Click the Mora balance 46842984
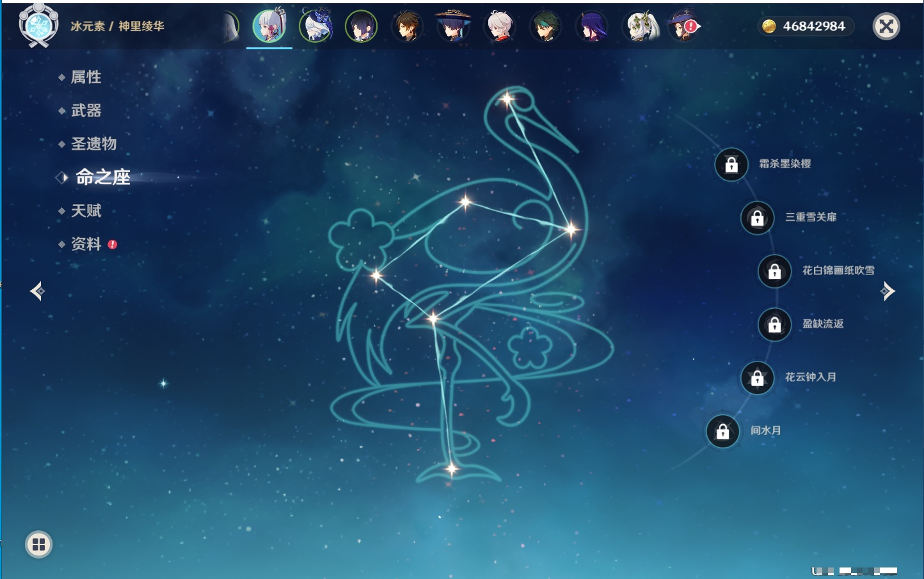This screenshot has width=924, height=579. pyautogui.click(x=814, y=26)
